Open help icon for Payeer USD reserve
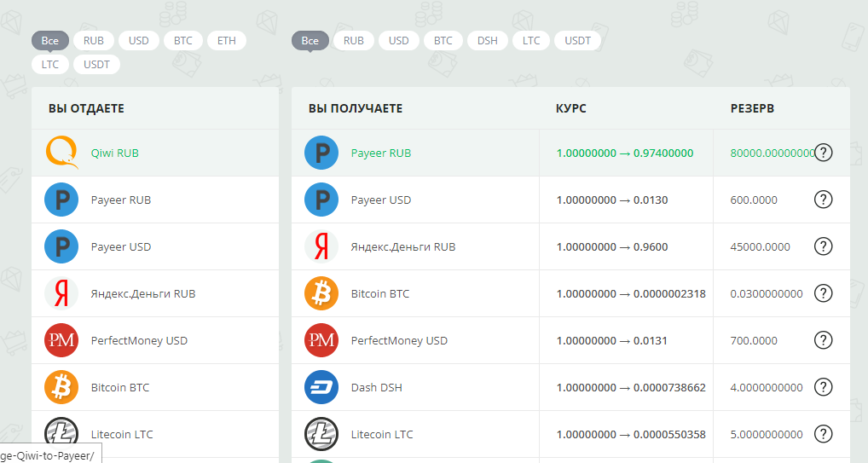The width and height of the screenshot is (868, 463). [823, 200]
